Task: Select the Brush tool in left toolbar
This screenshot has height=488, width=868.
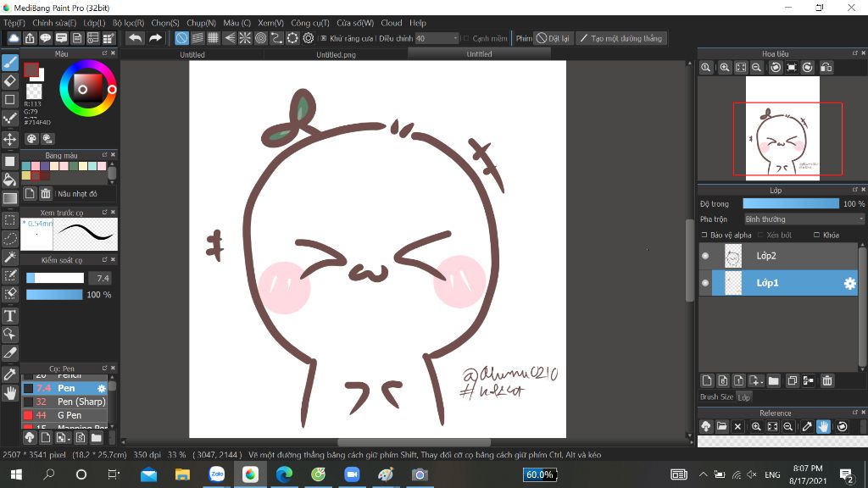Action: pos(10,63)
